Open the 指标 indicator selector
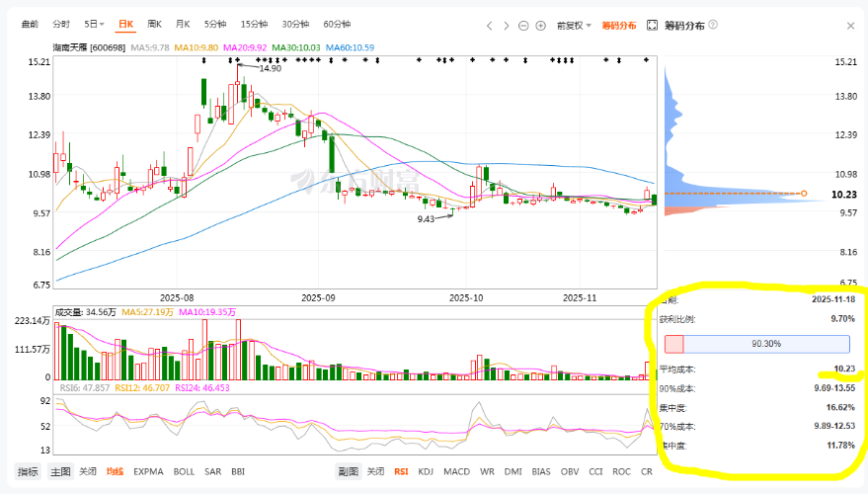Viewport: 868px width, 494px height. tap(28, 471)
